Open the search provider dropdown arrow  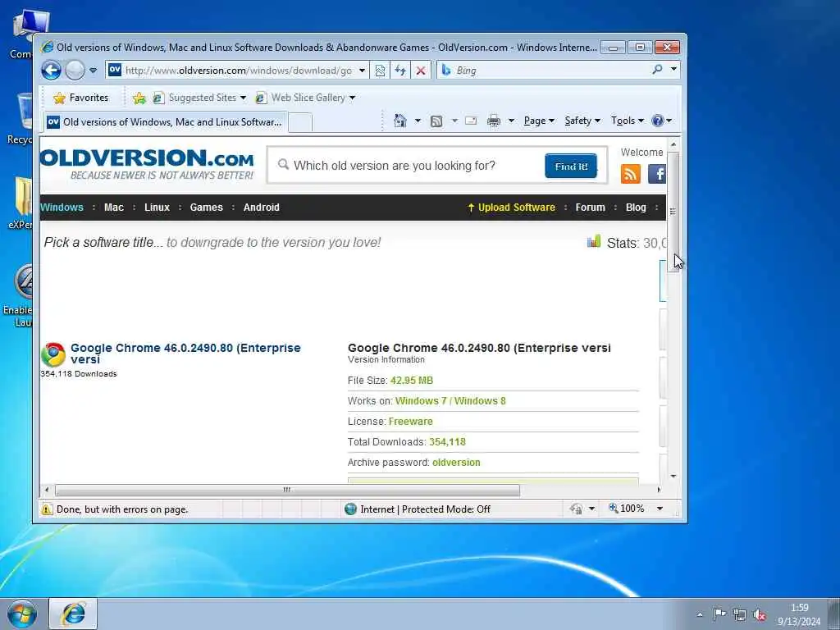(673, 70)
